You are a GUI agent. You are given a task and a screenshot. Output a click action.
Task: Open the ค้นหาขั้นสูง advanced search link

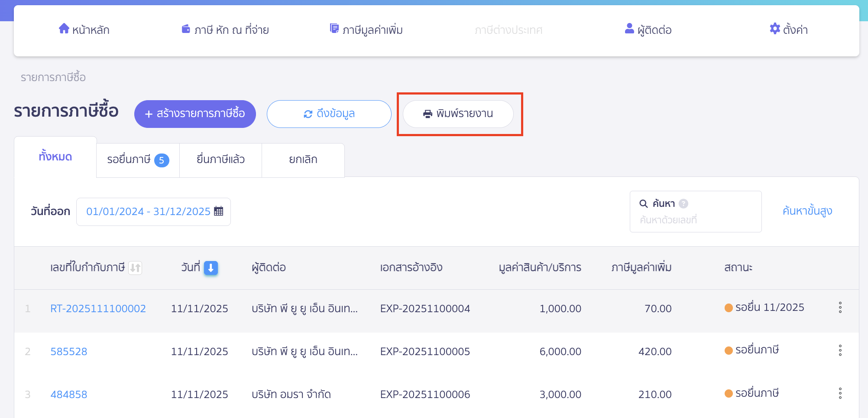click(807, 211)
